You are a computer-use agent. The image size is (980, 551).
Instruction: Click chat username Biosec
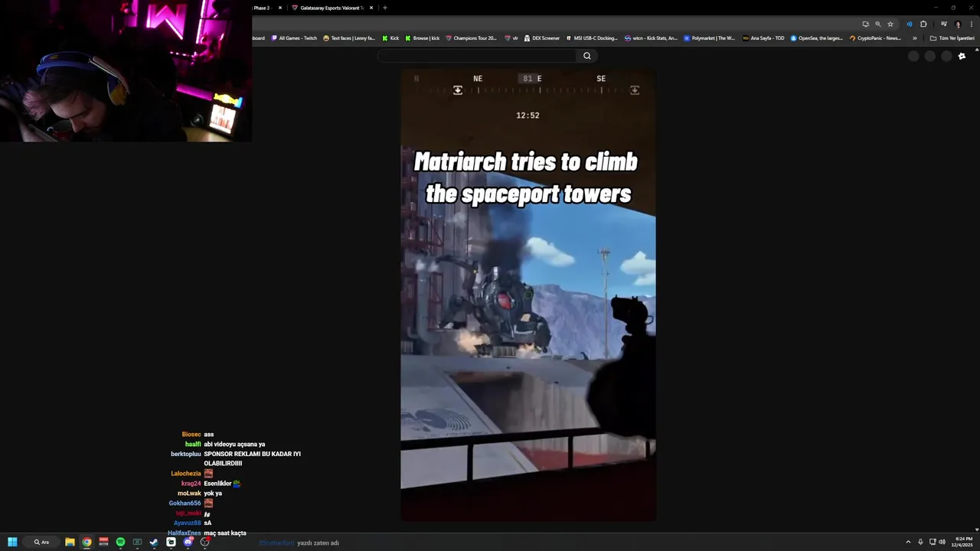(191, 435)
